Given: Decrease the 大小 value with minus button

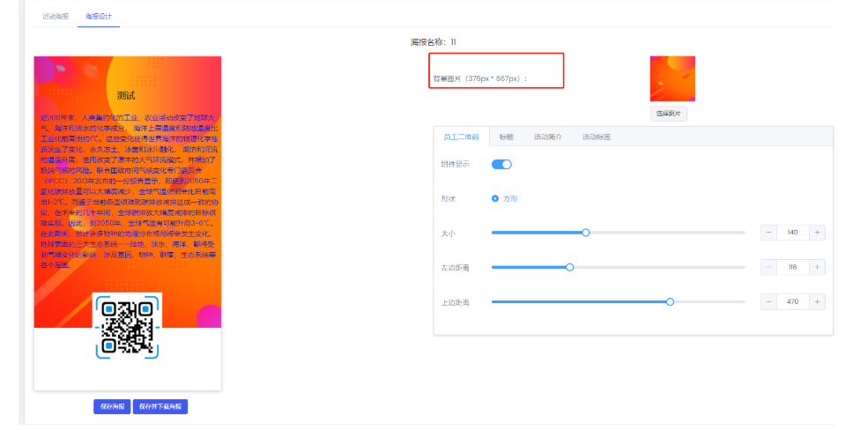Looking at the screenshot, I should pyautogui.click(x=769, y=233).
